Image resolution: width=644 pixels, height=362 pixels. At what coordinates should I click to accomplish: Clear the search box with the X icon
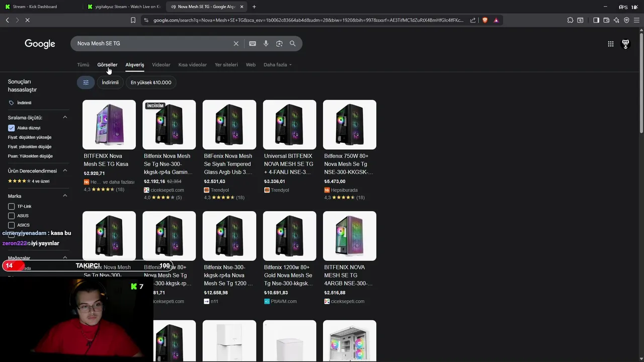[x=236, y=44]
